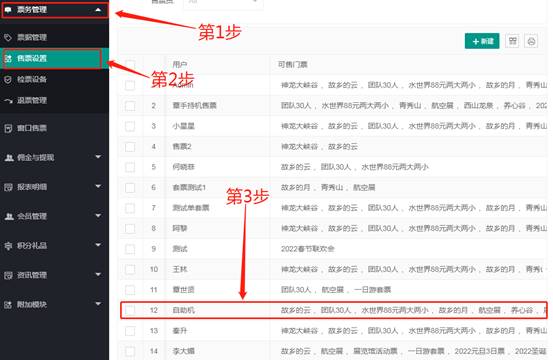
Task: Click the print icon at top right
Action: pos(531,41)
